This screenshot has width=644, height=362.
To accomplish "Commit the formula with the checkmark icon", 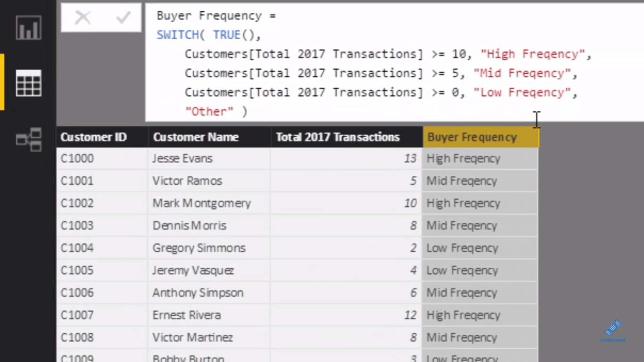I will pyautogui.click(x=123, y=18).
